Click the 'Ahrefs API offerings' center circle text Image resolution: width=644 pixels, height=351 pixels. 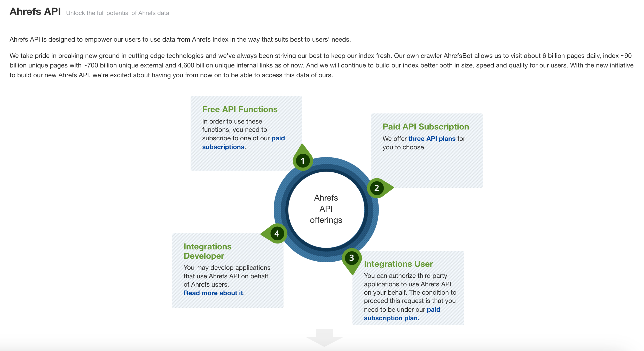(x=326, y=209)
